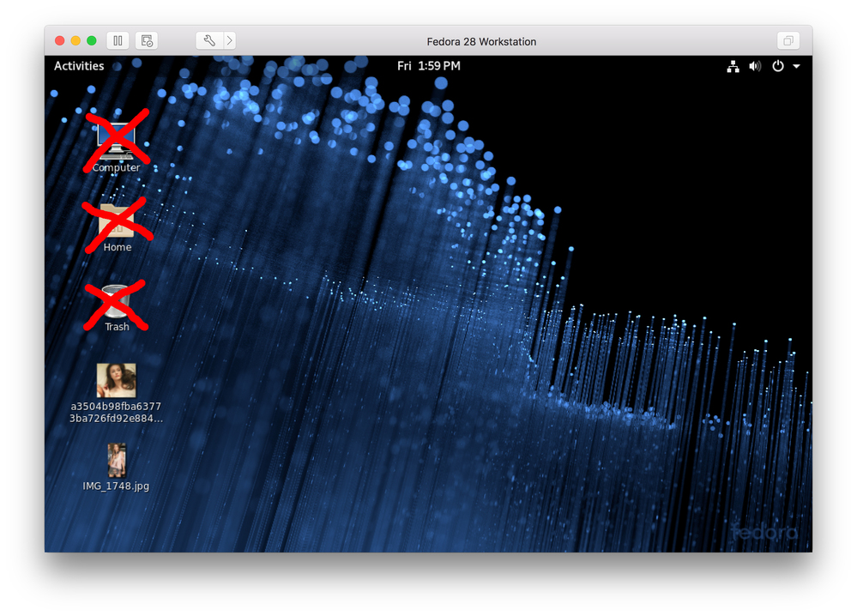Expand the chevron beside the wrench
Viewport: 857px width, 616px height.
click(230, 40)
